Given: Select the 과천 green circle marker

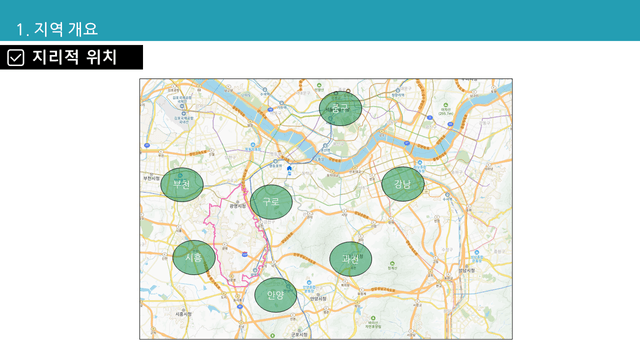Looking at the screenshot, I should 351,259.
